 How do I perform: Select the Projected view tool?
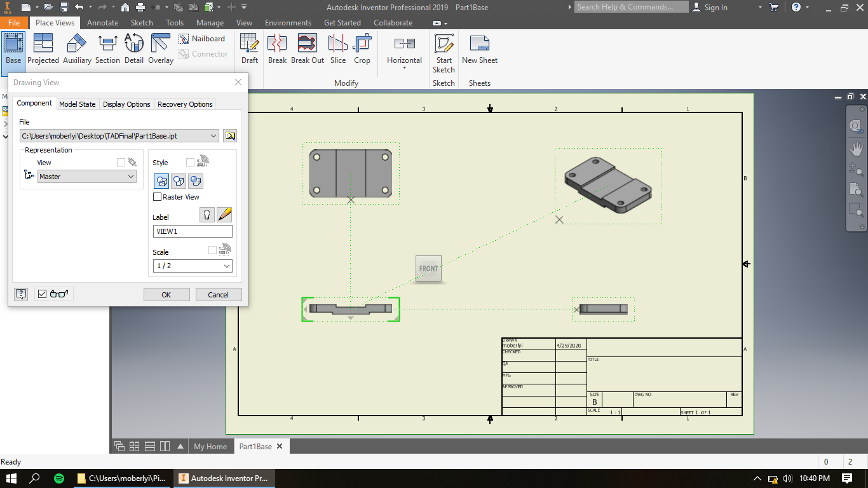(43, 49)
